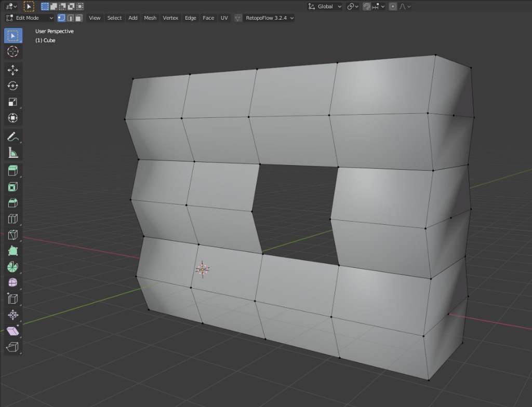This screenshot has height=407, width=532.
Task: Enable proportional editing
Action: pos(393,6)
